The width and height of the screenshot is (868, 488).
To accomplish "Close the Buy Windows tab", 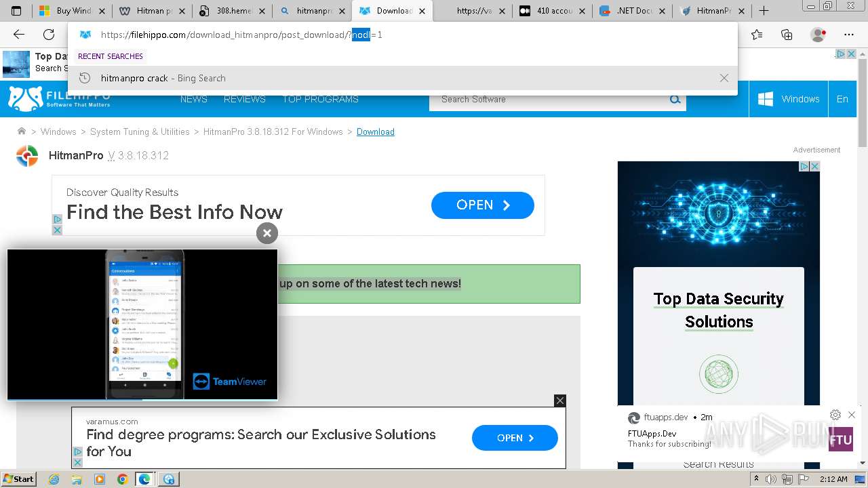I will pos(101,11).
